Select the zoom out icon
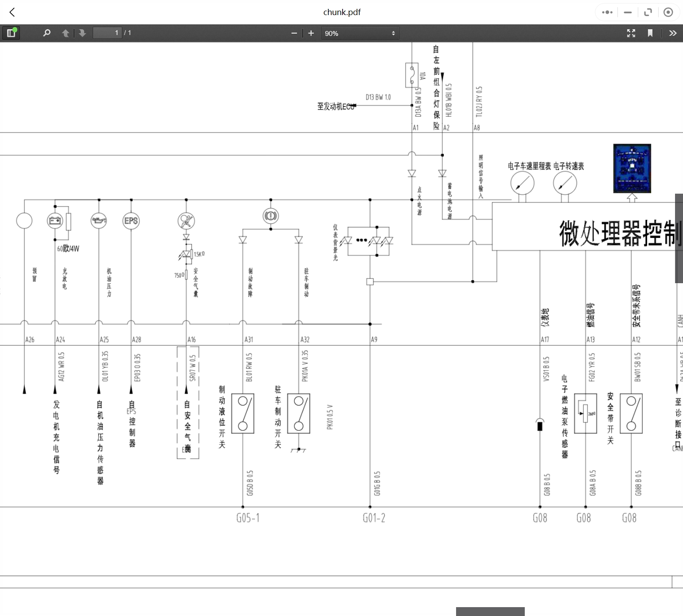Screen dimensions: 683x616 (x=294, y=33)
